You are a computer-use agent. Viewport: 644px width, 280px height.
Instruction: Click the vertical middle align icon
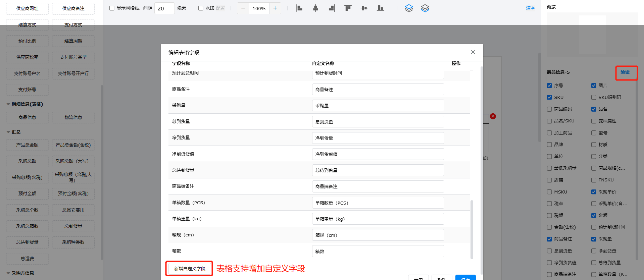pos(364,8)
